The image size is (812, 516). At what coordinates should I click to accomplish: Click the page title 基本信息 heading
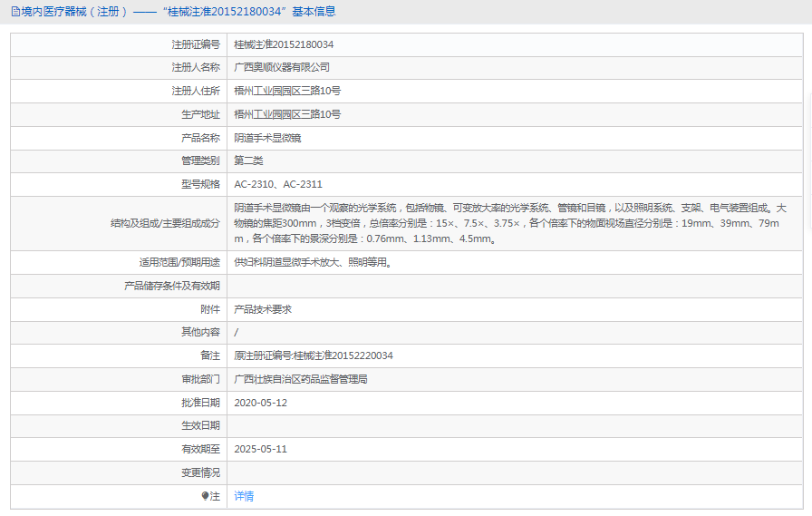point(314,12)
